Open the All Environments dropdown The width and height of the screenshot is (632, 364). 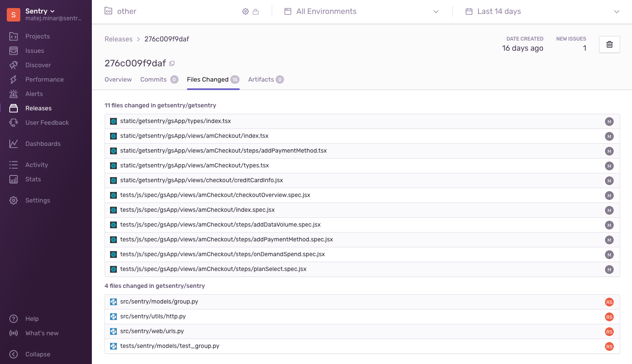click(x=362, y=11)
